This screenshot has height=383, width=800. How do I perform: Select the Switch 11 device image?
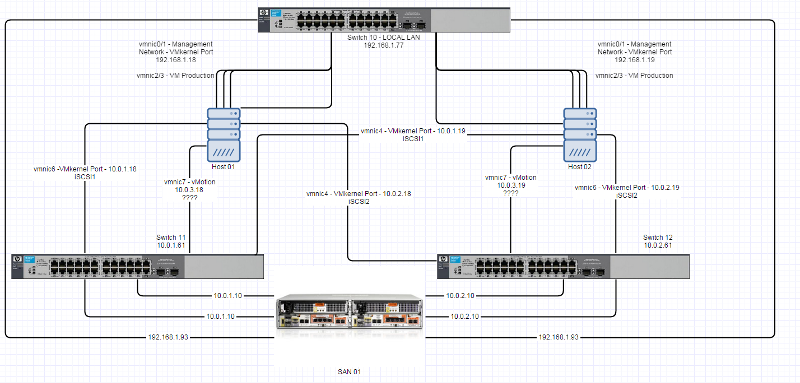point(138,266)
